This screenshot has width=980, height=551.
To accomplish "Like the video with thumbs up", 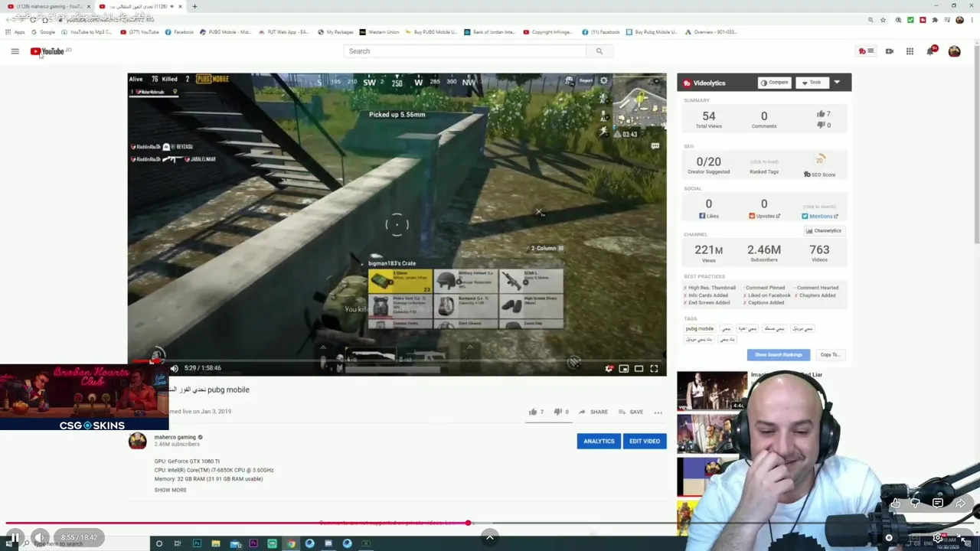I will click(535, 412).
